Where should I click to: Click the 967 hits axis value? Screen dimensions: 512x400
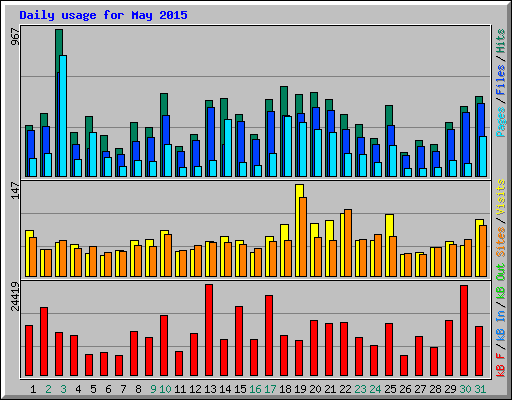[15, 37]
